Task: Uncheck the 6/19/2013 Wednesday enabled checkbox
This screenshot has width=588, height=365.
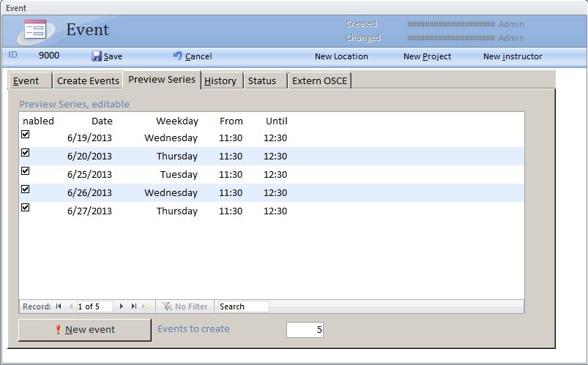Action: 26,135
